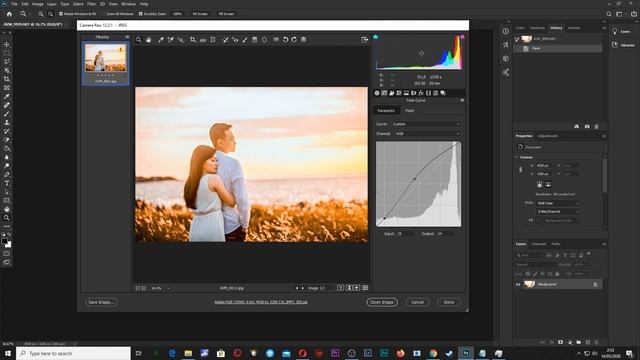Select the Hand tool in Camera Raw toolbar

(149, 40)
